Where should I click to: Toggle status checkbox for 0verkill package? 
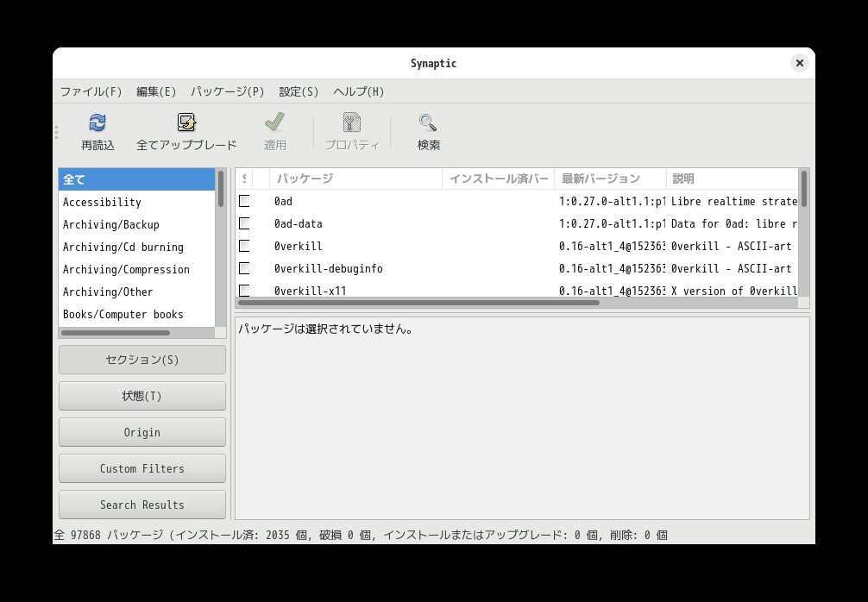pyautogui.click(x=244, y=246)
